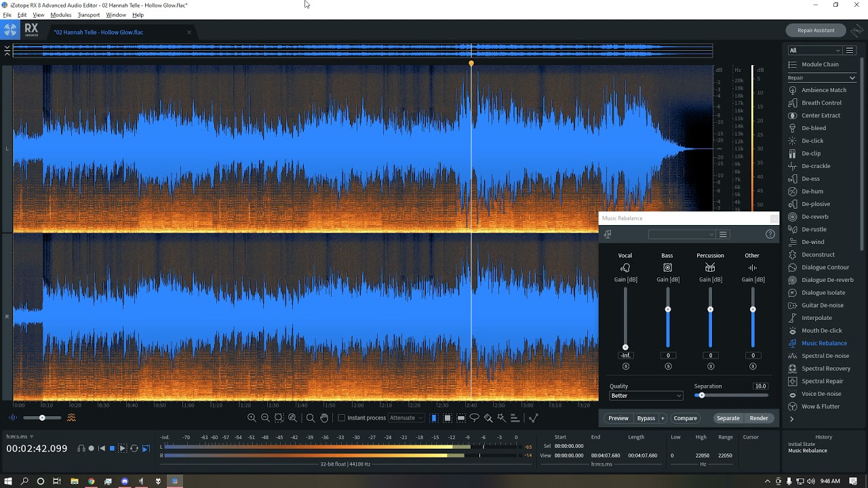Open the Modules menu

click(x=61, y=15)
